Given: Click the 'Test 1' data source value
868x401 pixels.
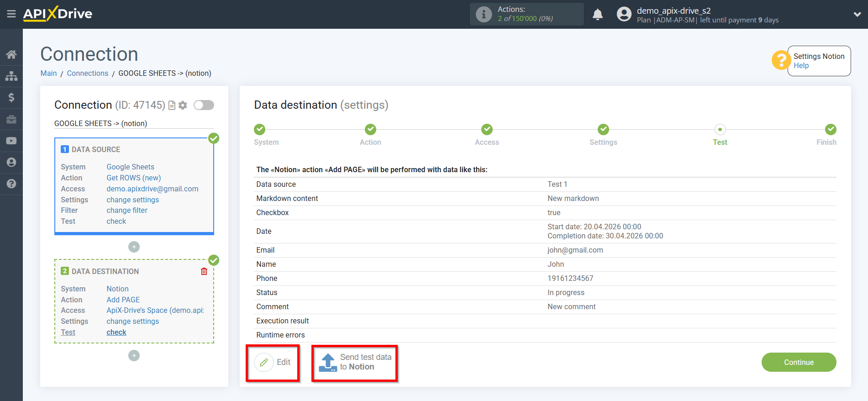Looking at the screenshot, I should [x=557, y=184].
